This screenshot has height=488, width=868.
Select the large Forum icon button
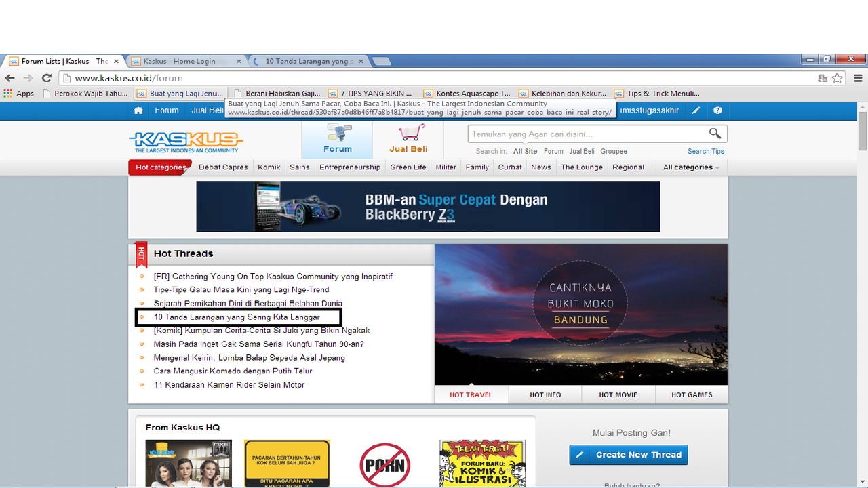click(337, 140)
